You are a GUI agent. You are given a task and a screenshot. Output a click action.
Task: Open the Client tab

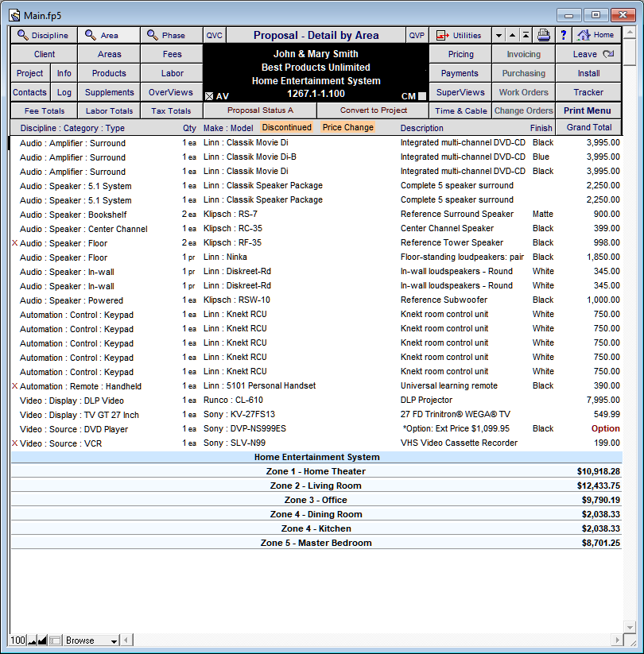click(x=45, y=54)
